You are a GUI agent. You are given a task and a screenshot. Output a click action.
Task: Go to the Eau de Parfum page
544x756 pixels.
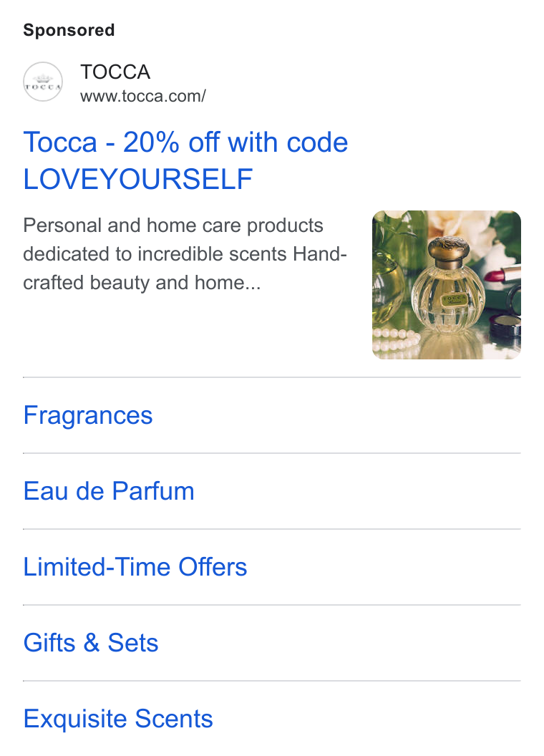pos(109,491)
